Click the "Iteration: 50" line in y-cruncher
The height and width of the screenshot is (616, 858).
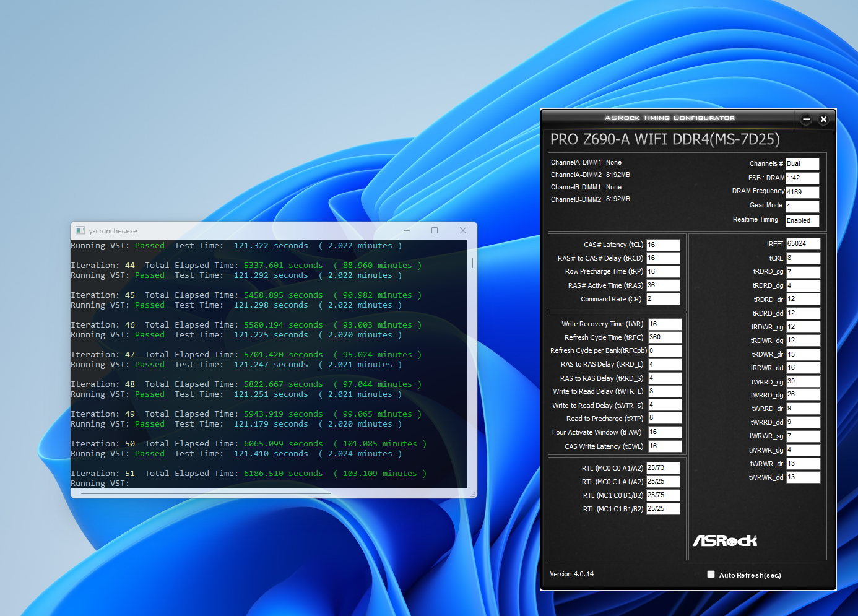[x=249, y=444]
